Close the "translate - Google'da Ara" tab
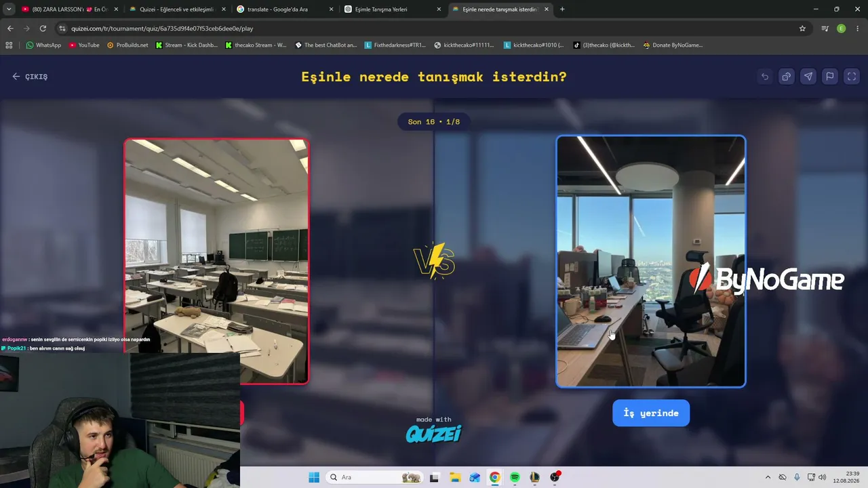868x488 pixels. pyautogui.click(x=331, y=9)
